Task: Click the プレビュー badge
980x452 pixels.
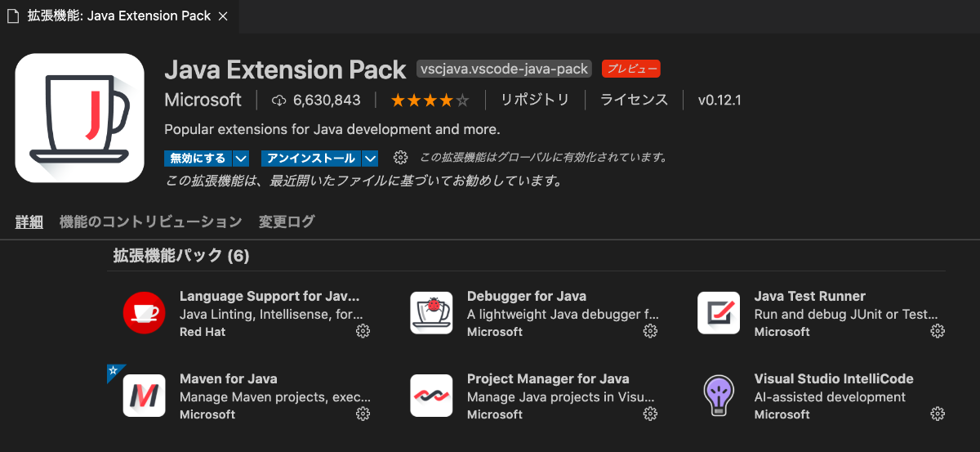Action: [x=631, y=69]
